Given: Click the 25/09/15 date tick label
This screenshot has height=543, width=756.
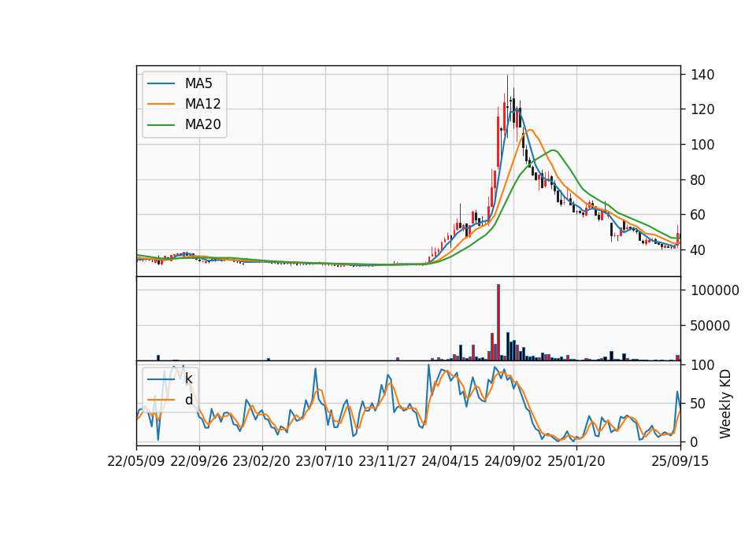Looking at the screenshot, I should pos(680,461).
